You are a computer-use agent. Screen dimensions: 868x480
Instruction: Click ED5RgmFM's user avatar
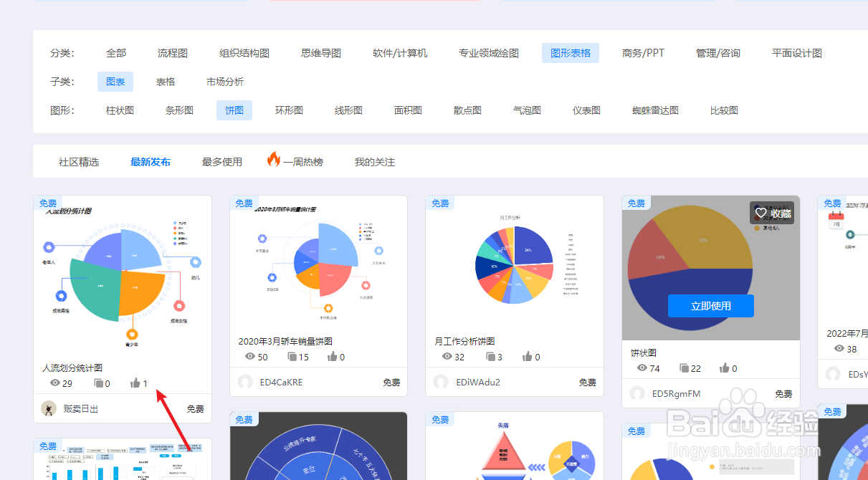(636, 393)
